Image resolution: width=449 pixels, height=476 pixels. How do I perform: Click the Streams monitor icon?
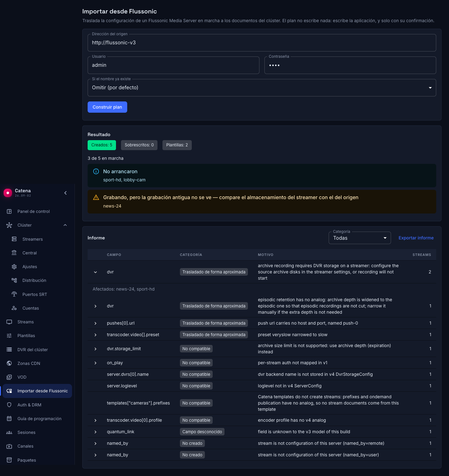9,322
